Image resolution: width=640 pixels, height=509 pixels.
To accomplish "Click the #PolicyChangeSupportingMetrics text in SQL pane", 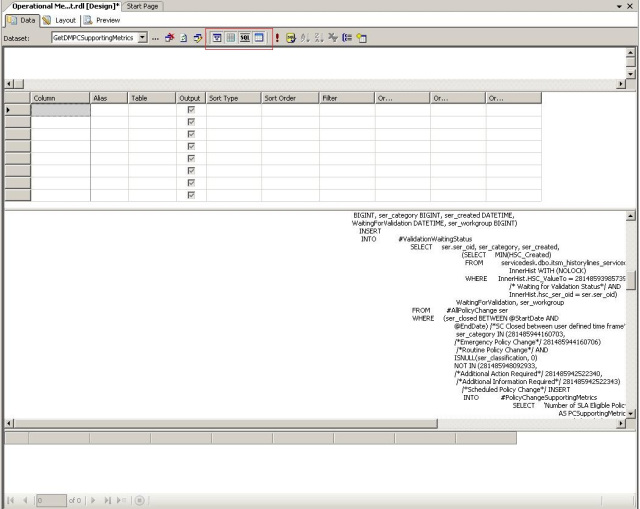I will [549, 398].
